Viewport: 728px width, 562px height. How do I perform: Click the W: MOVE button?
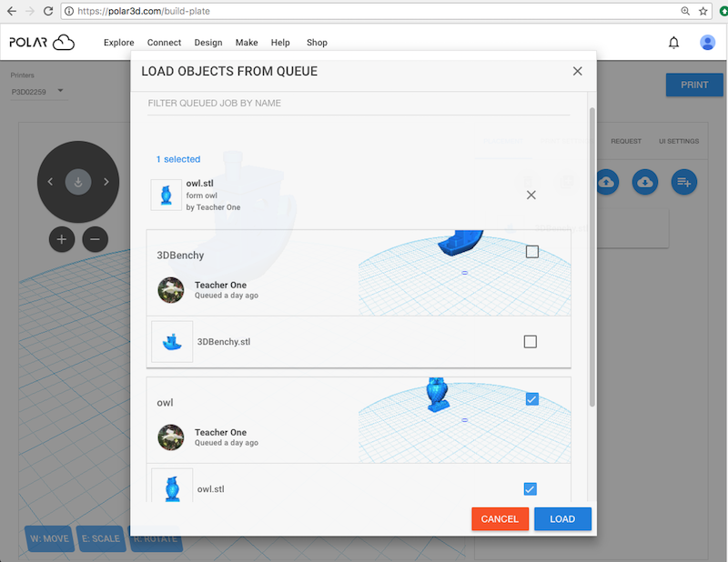tap(49, 538)
